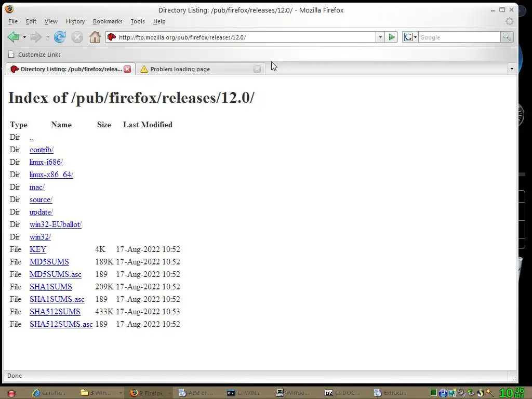Viewport: 532px width, 399px height.
Task: Open the win32-EUballot/ directory link
Action: (x=56, y=224)
